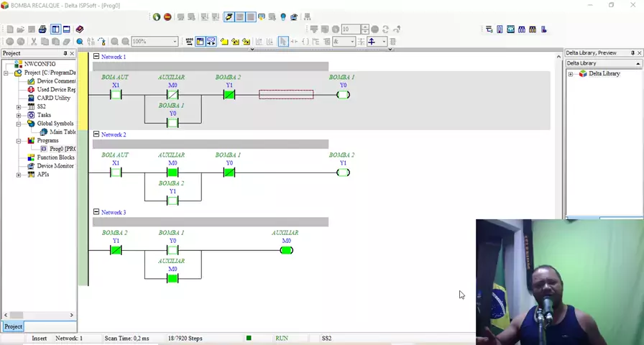
Task: Toggle the M0 AUXILIAR coil in Network 3
Action: click(x=286, y=250)
